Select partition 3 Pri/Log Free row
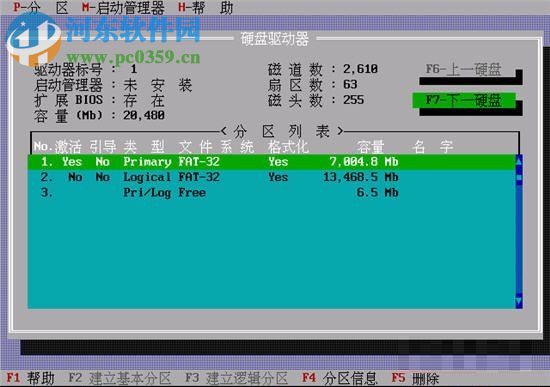 [271, 193]
